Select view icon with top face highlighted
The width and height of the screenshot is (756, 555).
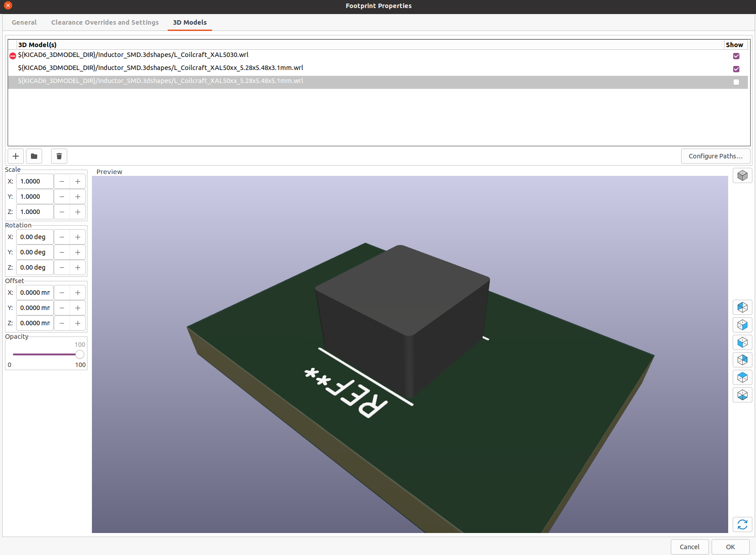coord(742,377)
